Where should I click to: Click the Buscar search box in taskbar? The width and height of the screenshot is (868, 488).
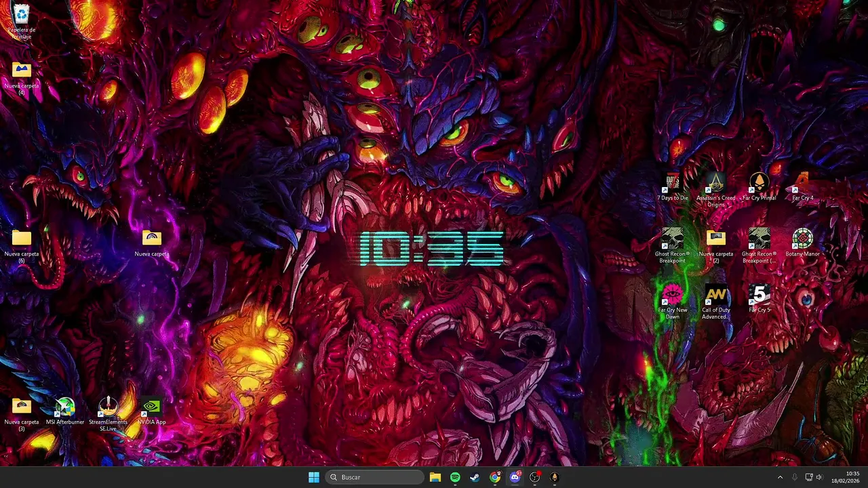click(x=374, y=477)
